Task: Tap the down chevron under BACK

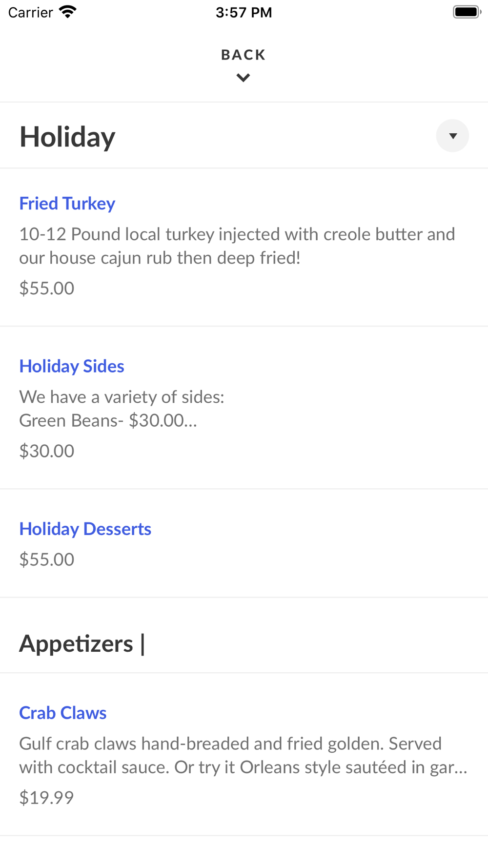Action: 243,78
